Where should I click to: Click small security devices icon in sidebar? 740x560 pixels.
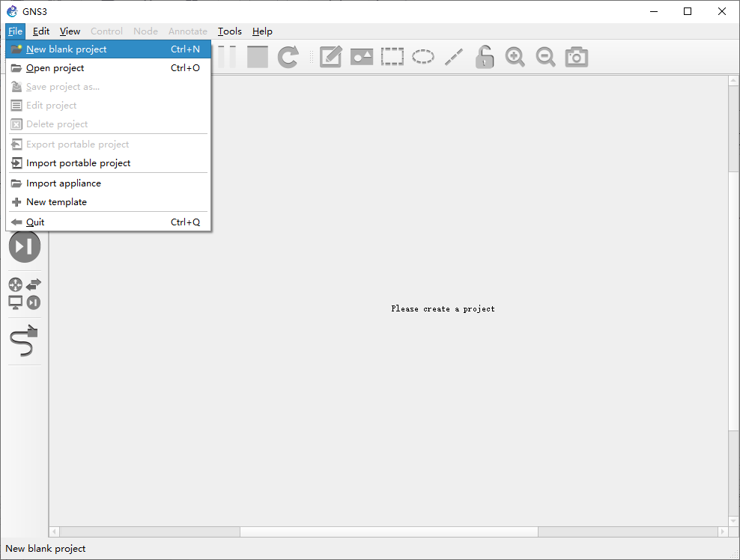pyautogui.click(x=34, y=302)
